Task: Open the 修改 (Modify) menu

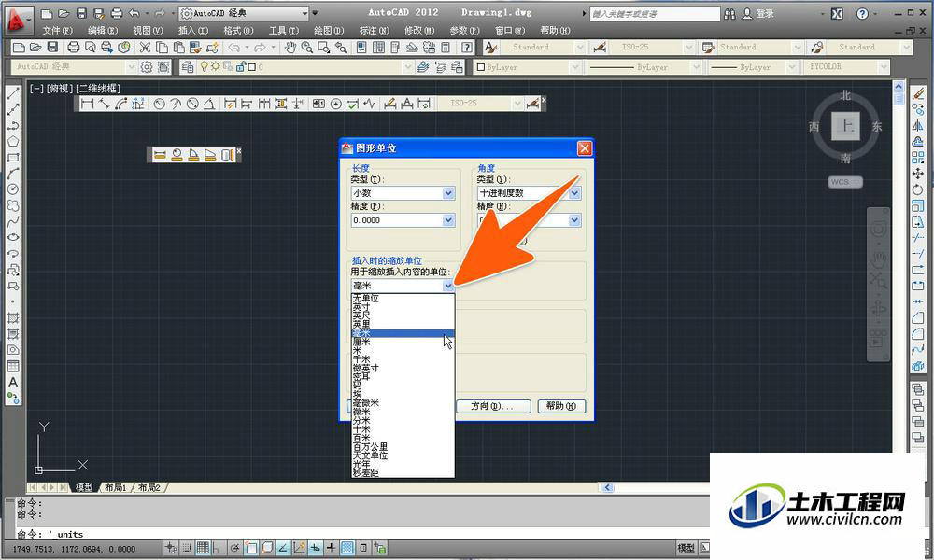Action: pos(419,31)
